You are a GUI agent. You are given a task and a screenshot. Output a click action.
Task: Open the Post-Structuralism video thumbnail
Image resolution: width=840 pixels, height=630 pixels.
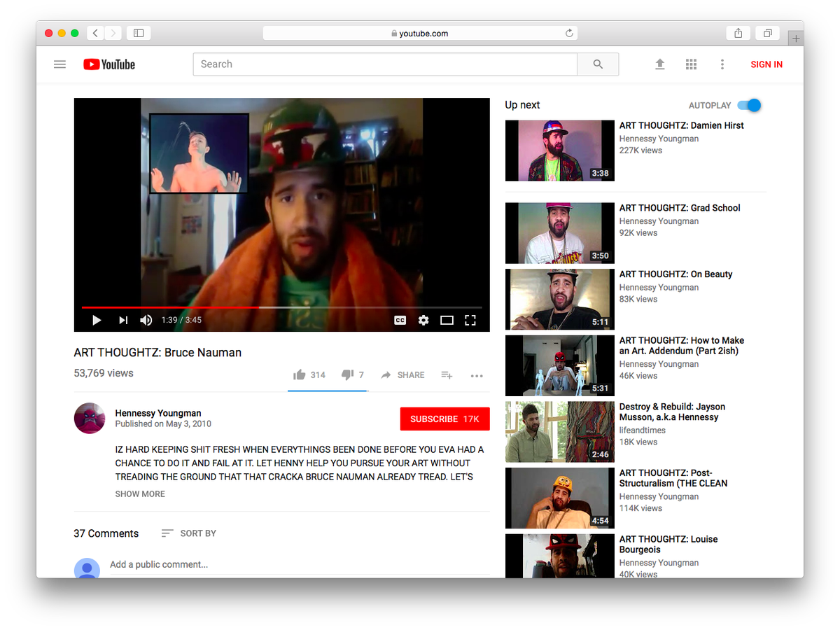pos(560,498)
